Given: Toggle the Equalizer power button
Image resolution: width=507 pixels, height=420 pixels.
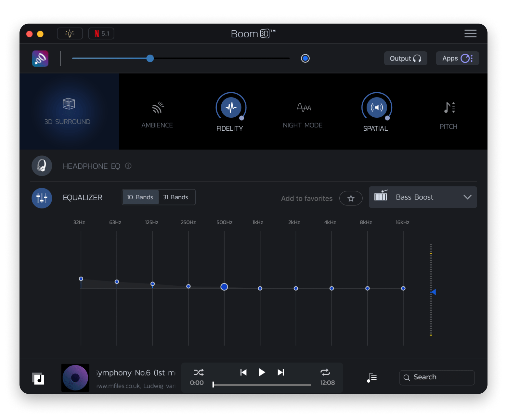Looking at the screenshot, I should click(x=42, y=198).
